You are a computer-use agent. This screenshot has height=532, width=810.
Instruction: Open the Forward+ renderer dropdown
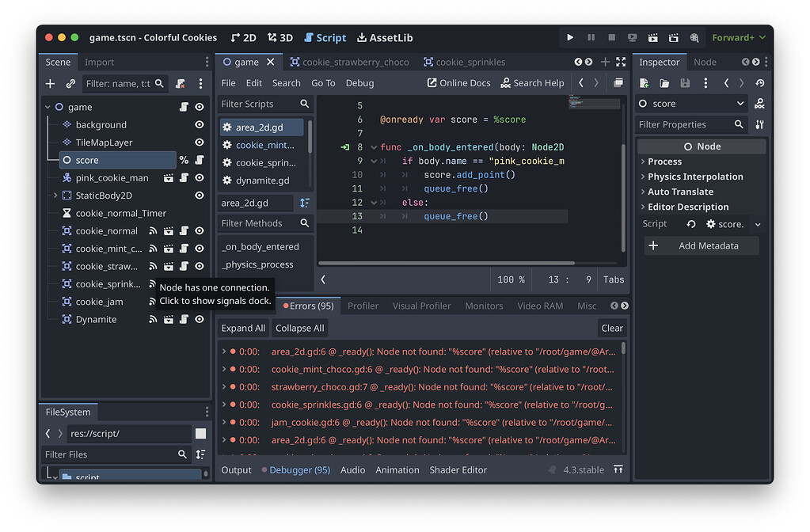point(738,37)
